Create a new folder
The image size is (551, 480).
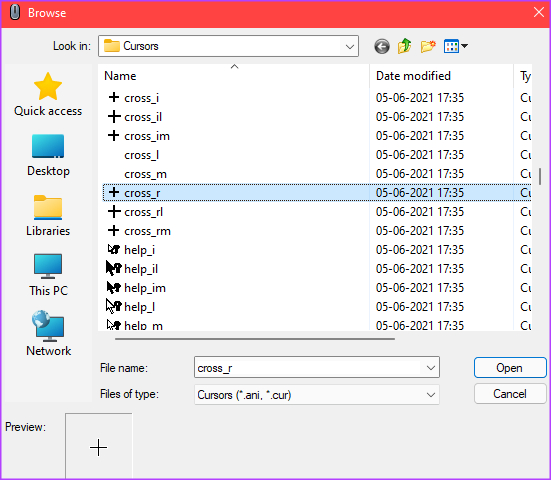(428, 46)
